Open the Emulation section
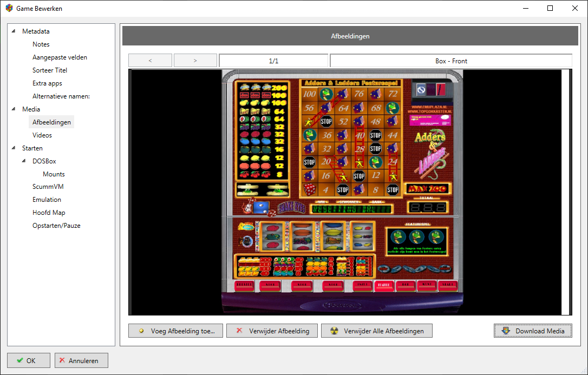588x375 pixels. [x=47, y=200]
